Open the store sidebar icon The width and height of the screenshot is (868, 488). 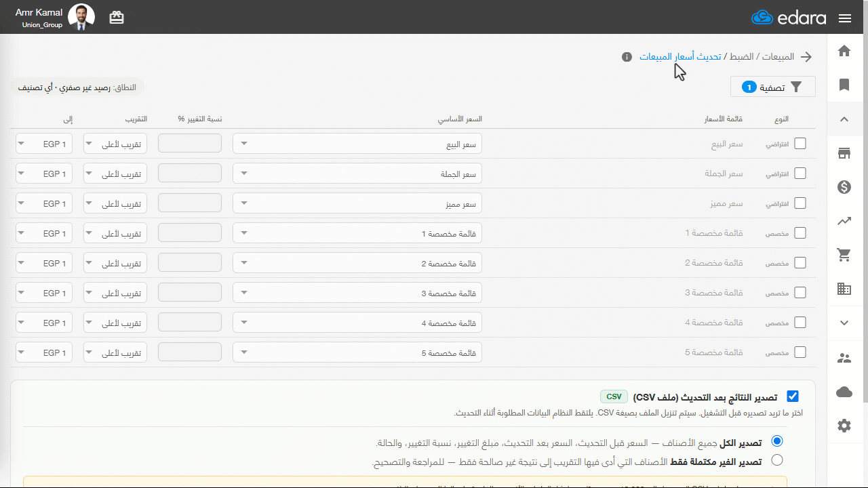tap(844, 153)
